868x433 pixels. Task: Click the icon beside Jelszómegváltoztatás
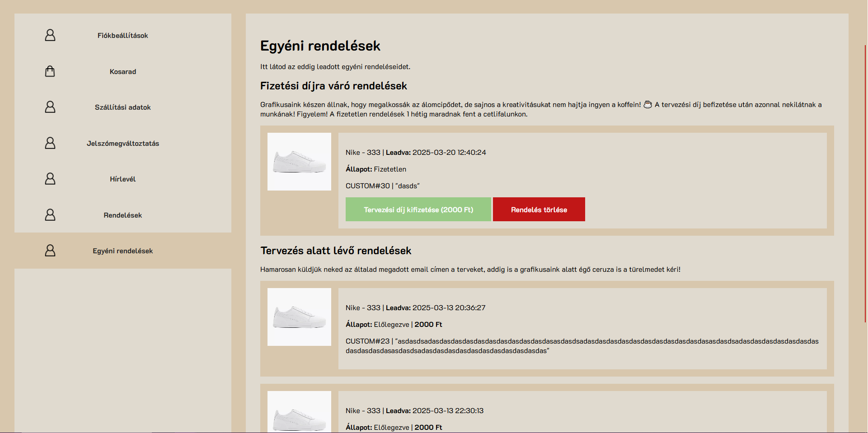(50, 143)
